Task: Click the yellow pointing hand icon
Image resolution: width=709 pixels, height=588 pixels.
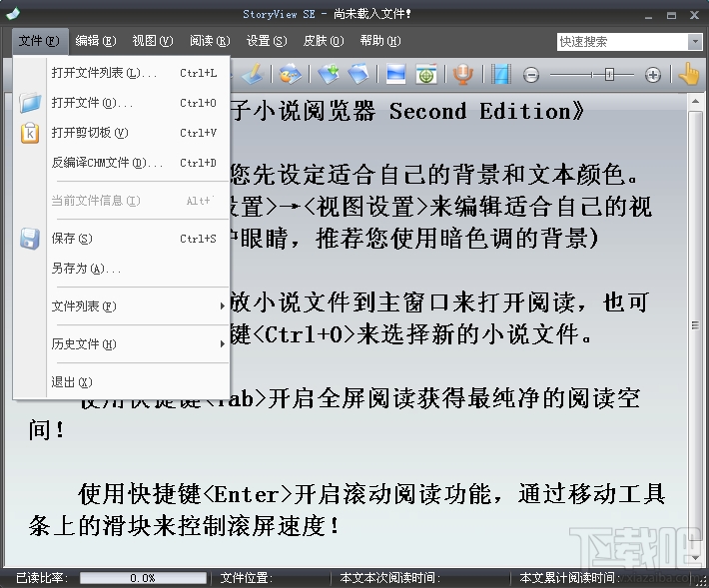Action: click(689, 74)
